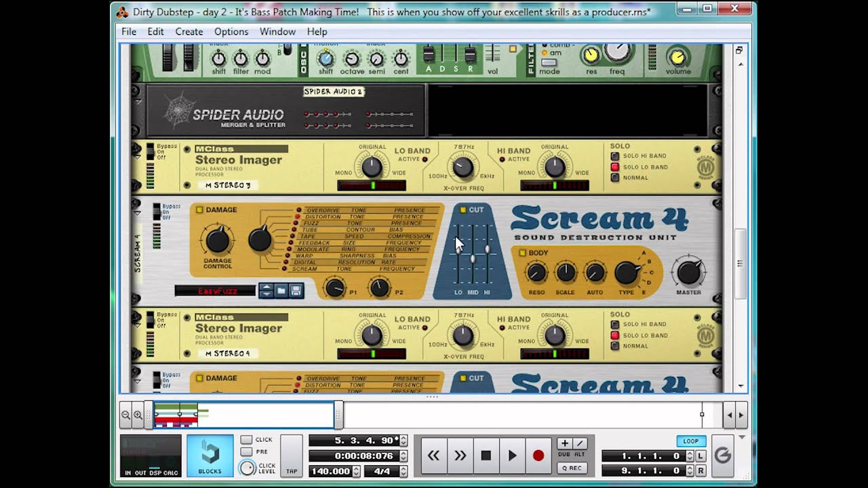Select the previous patch with the EasyFuzz up arrow
The height and width of the screenshot is (488, 868).
point(266,287)
